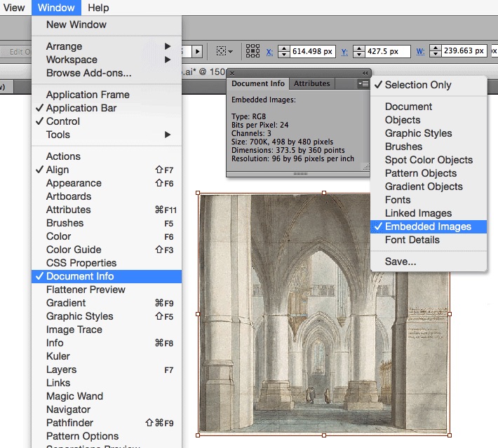Screen dimensions: 498x448
Task: Open the Help menu
Action: pos(98,8)
